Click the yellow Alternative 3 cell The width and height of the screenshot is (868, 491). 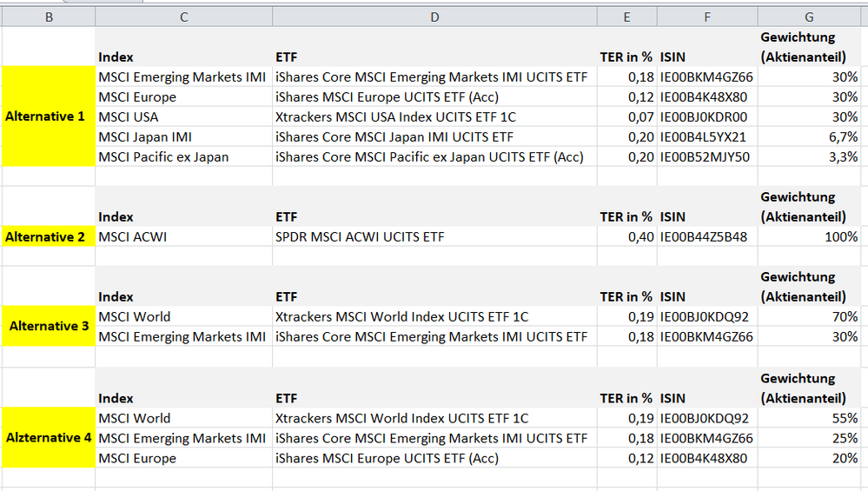coord(49,327)
